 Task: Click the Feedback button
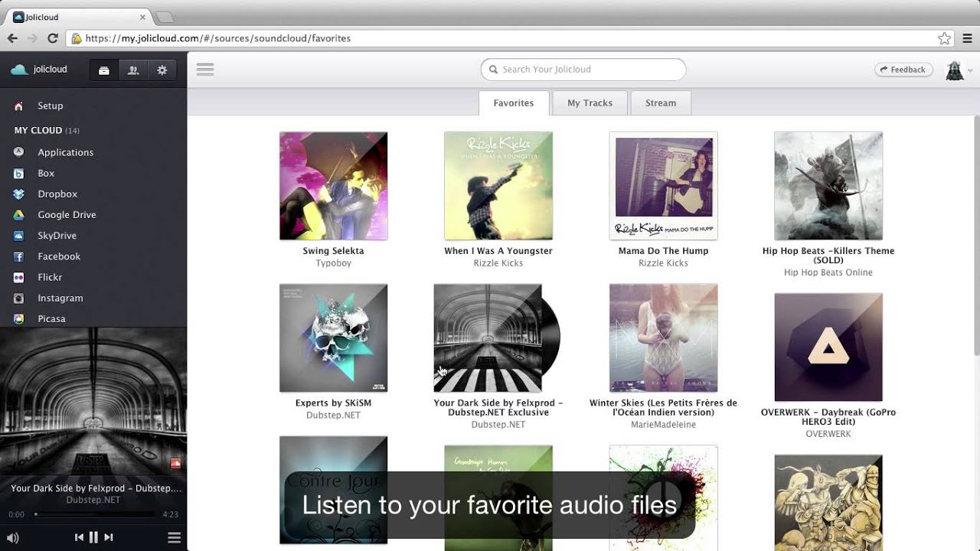pos(903,70)
